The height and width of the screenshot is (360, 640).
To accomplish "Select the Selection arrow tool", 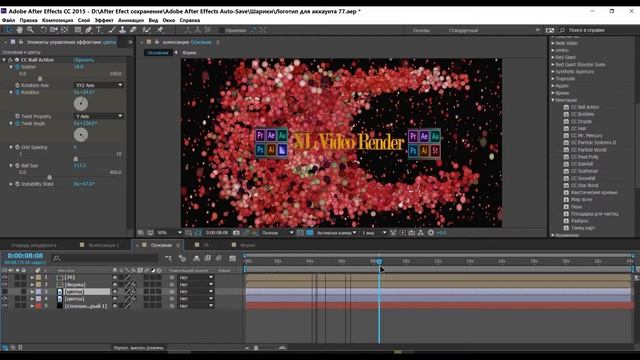I will point(9,30).
